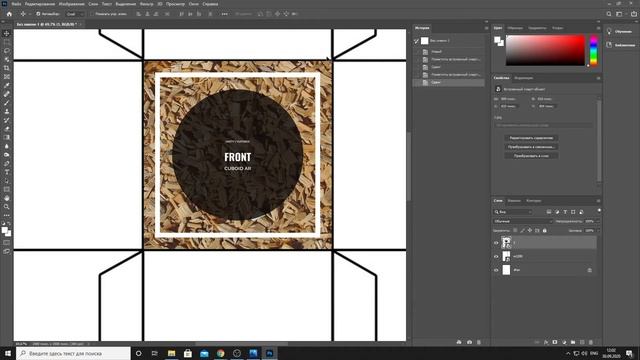Delete current state in History panel
The width and height of the screenshot is (640, 360).
(x=479, y=342)
